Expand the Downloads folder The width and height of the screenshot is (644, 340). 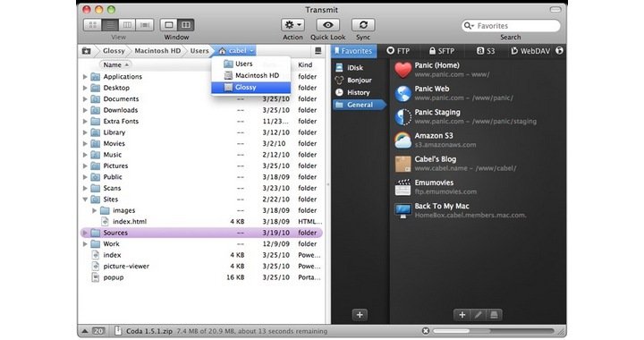[x=85, y=110]
